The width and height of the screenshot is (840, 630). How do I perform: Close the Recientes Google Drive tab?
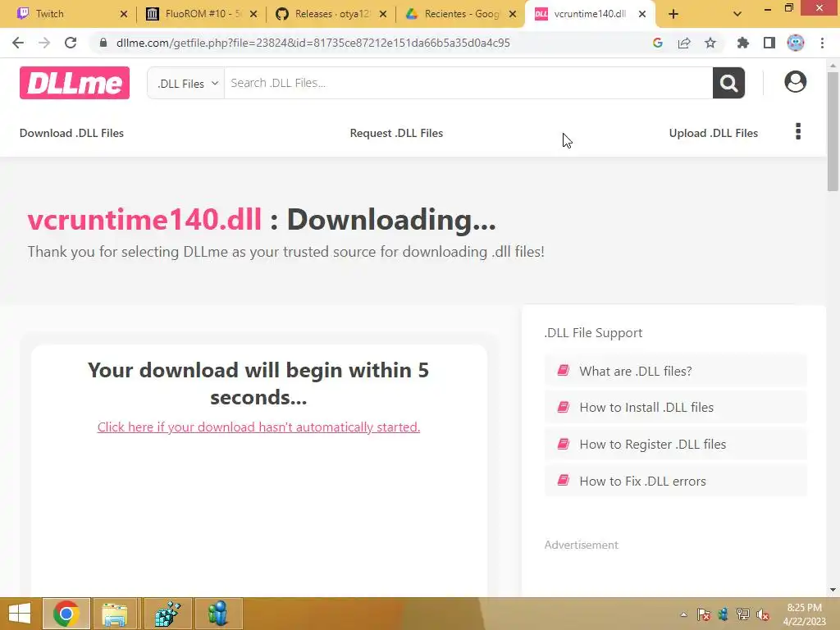pos(513,14)
